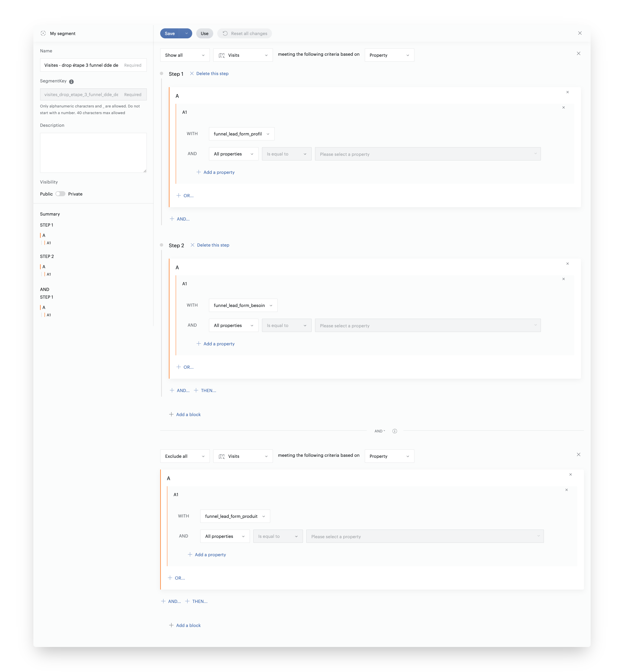Screen dimensions: 624x672
Task: Click the info icon beside AND operator
Action: pos(394,431)
